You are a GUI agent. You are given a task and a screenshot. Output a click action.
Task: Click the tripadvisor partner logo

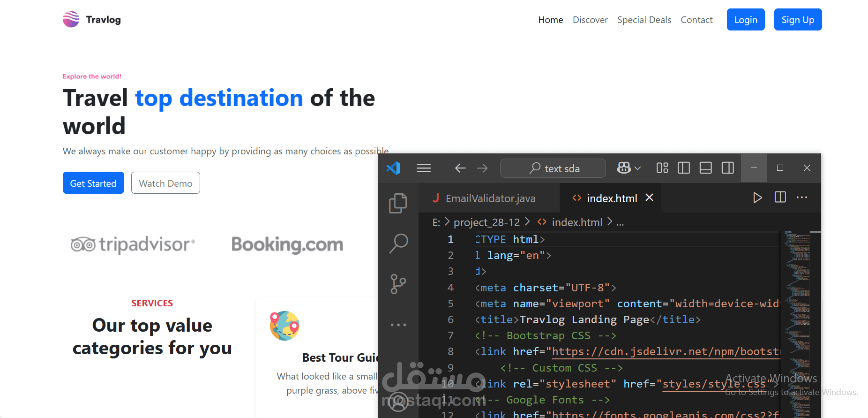[133, 244]
